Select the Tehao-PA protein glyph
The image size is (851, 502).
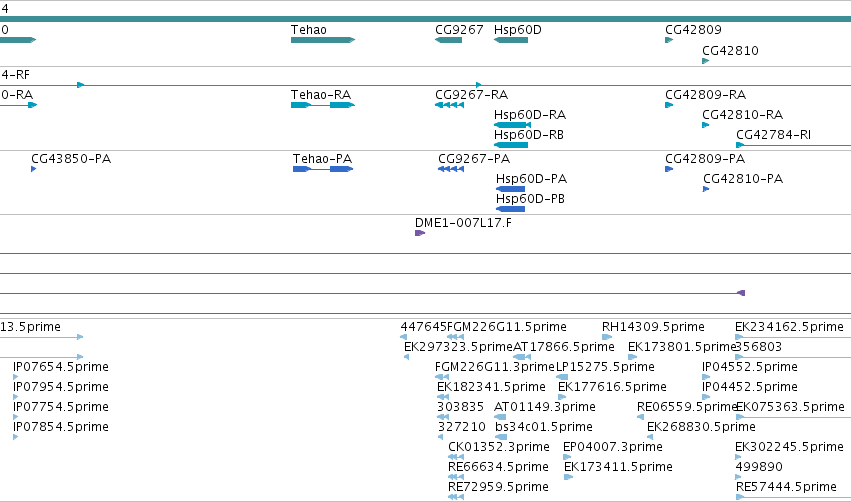(x=323, y=169)
